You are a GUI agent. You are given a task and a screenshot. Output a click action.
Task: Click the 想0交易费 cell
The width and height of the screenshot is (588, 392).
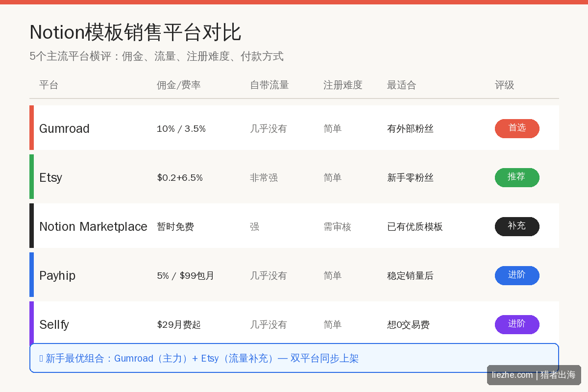[408, 325]
